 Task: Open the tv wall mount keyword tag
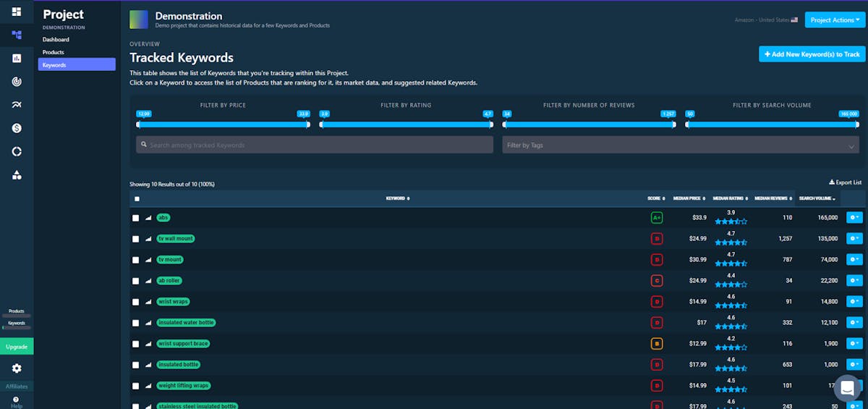tap(176, 239)
